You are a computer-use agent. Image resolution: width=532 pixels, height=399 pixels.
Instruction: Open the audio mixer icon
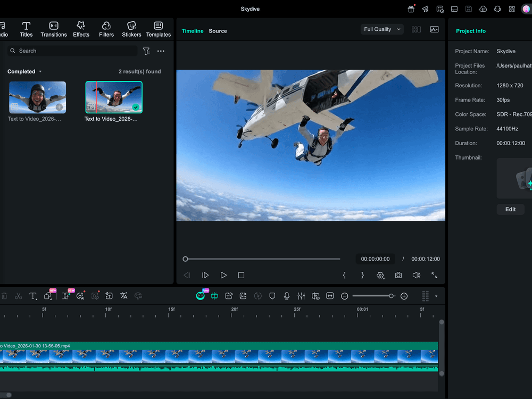[x=301, y=296]
